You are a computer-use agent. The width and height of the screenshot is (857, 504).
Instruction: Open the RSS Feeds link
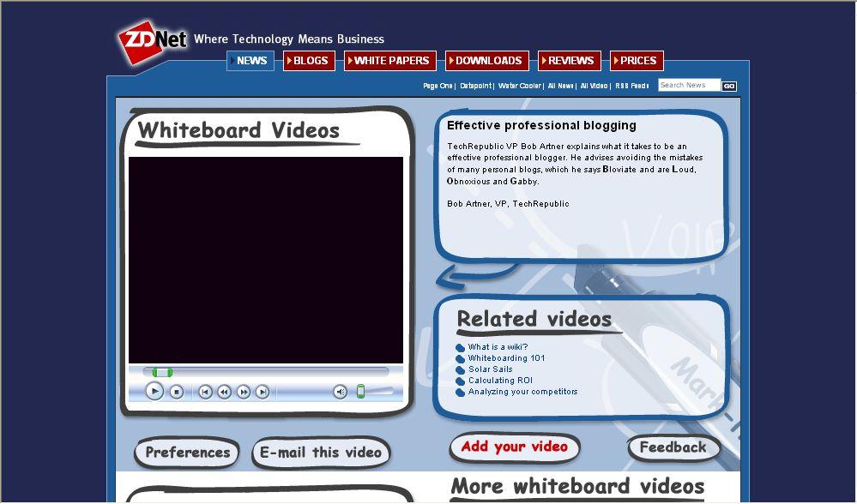632,86
